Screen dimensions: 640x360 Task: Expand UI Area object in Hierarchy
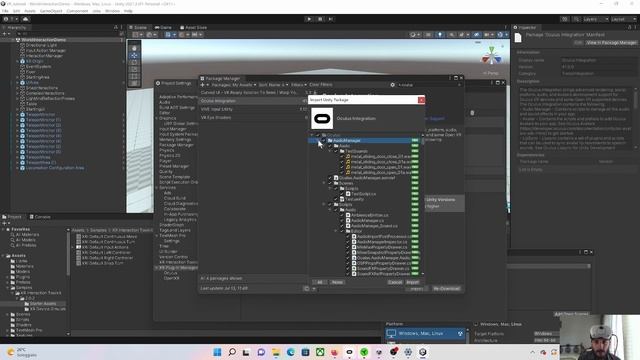pyautogui.click(x=18, y=82)
